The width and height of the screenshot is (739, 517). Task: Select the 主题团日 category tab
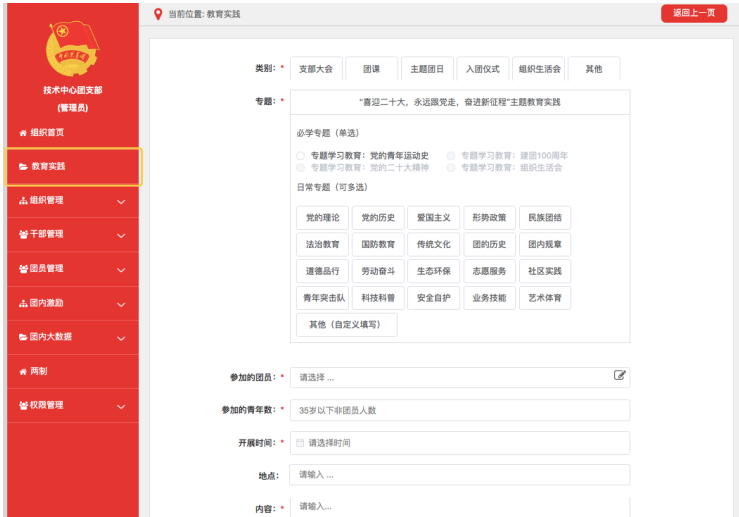[427, 69]
